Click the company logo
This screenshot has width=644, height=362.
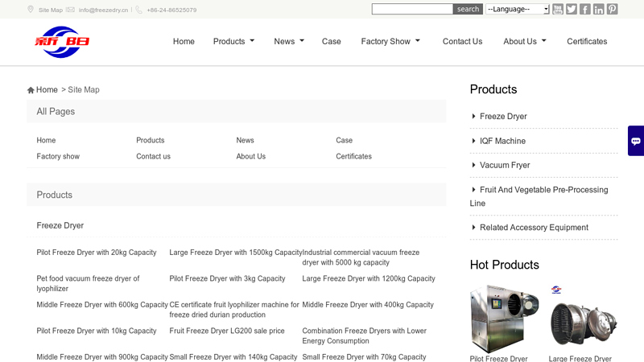[62, 42]
